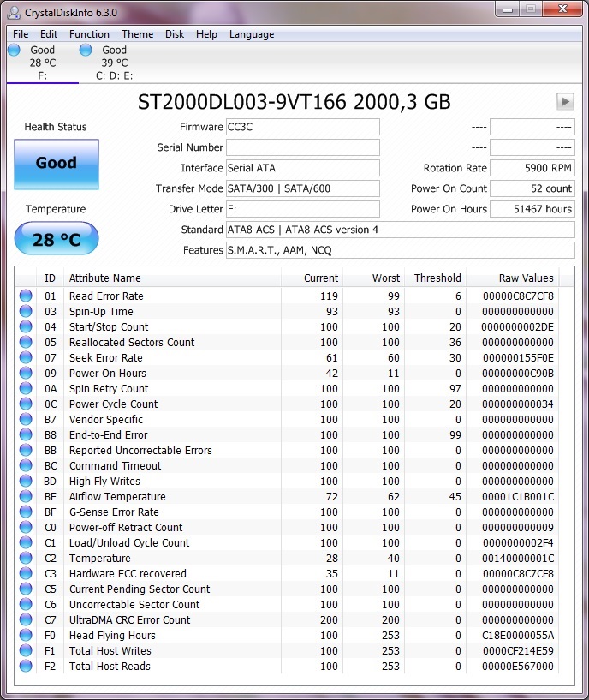Click status orb for High Fly Writes
Screen dimensions: 589x700
[x=26, y=481]
